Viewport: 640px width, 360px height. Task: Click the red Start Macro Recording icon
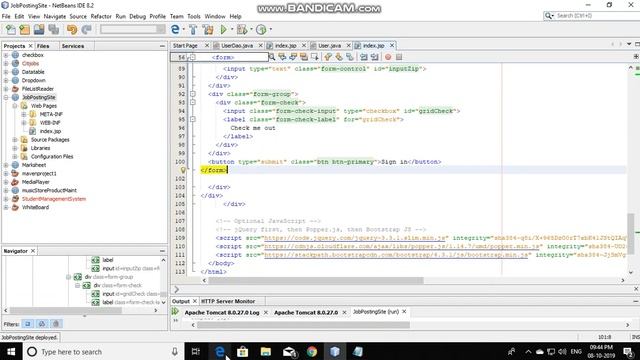388,57
